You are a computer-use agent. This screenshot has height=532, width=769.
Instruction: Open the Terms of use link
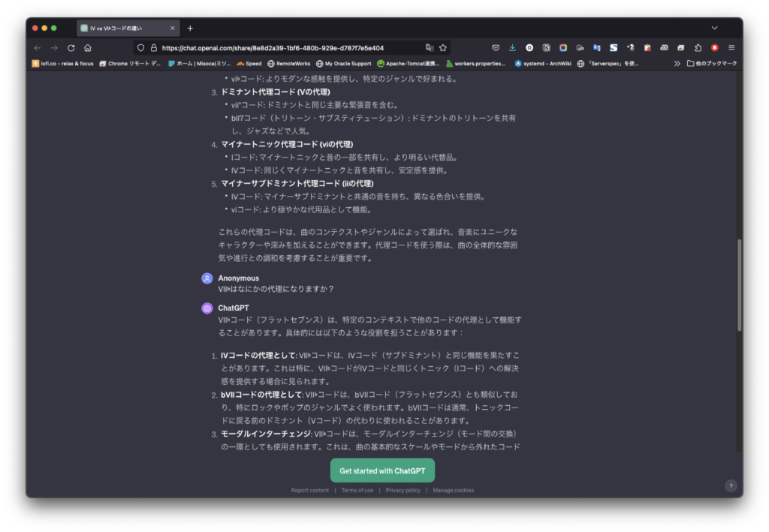[357, 490]
